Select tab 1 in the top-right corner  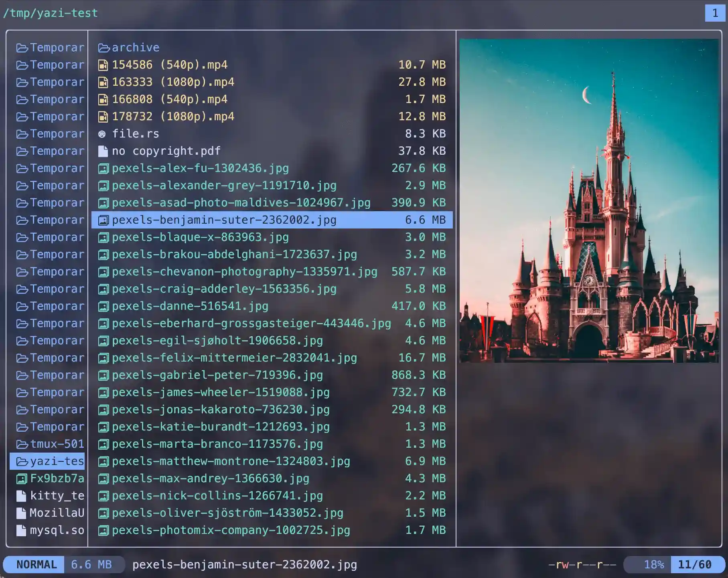715,13
